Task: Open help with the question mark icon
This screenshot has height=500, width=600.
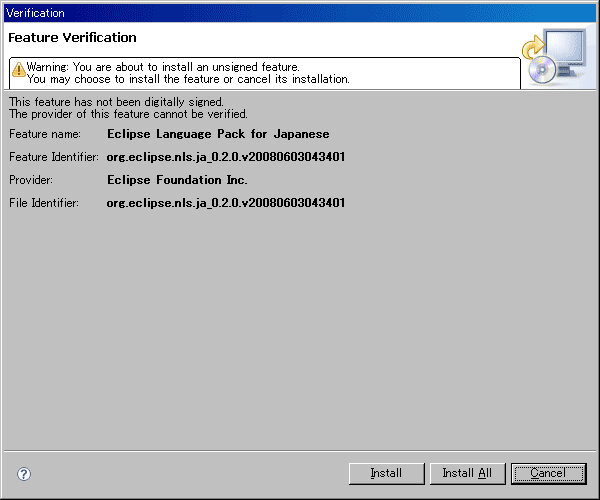Action: click(24, 474)
